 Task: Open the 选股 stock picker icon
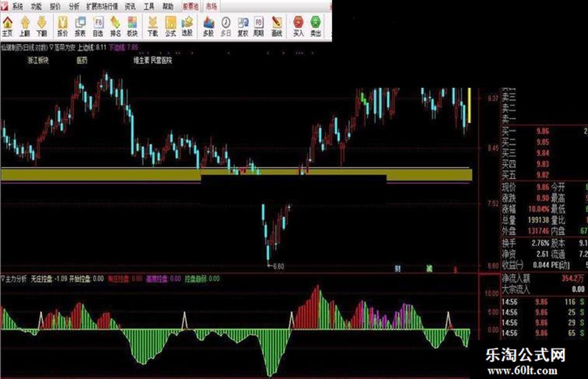(x=187, y=27)
